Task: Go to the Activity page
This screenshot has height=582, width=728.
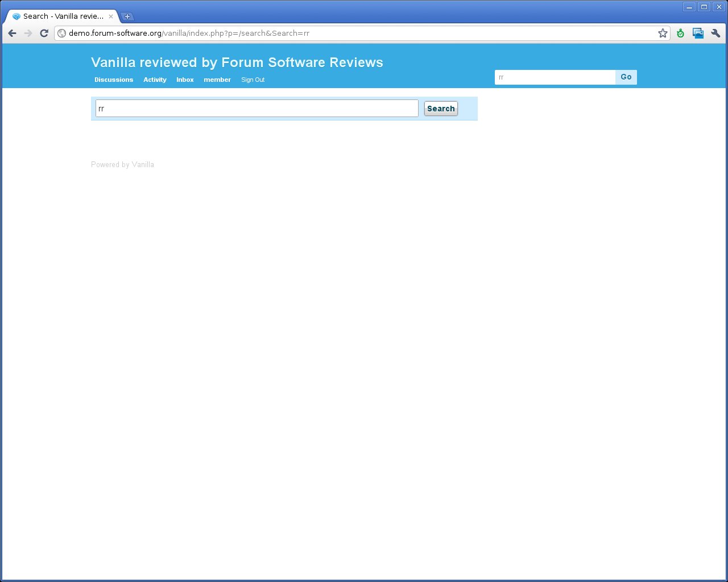Action: (155, 80)
